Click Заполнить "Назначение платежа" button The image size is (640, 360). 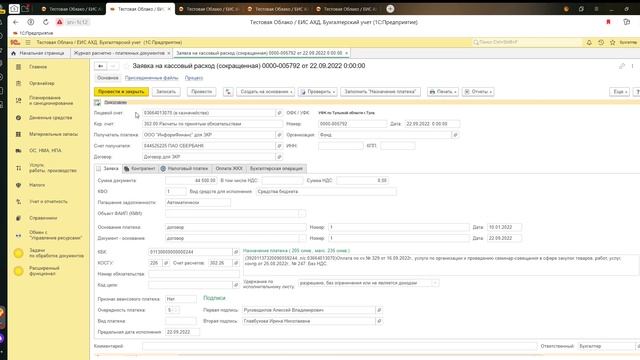pyautogui.click(x=380, y=92)
